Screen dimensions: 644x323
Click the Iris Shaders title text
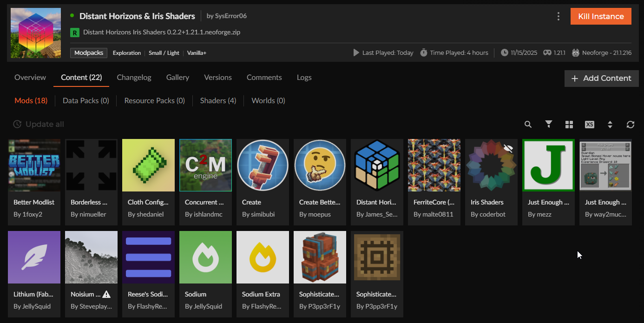(487, 202)
